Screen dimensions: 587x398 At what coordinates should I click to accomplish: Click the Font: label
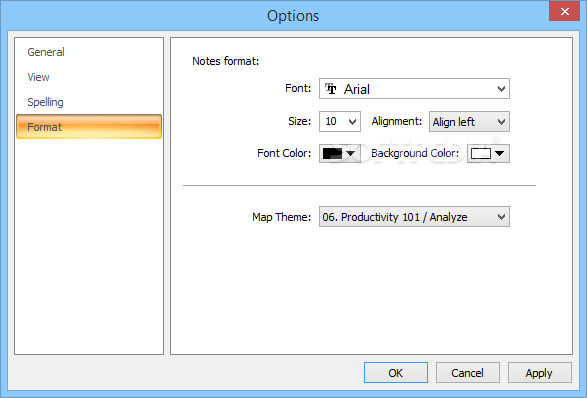pyautogui.click(x=298, y=88)
